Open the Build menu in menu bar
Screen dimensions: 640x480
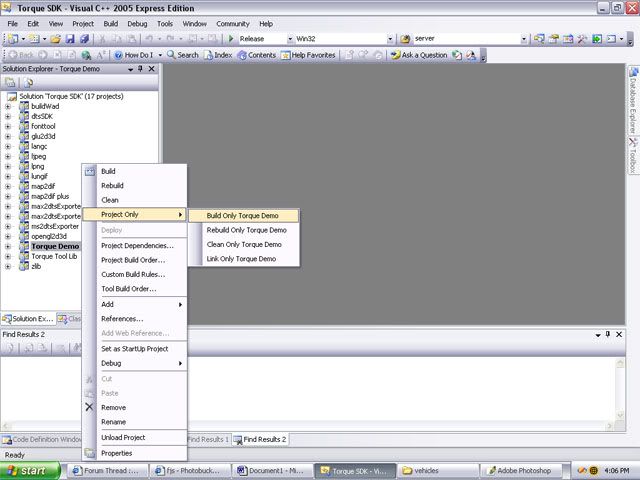[111, 23]
